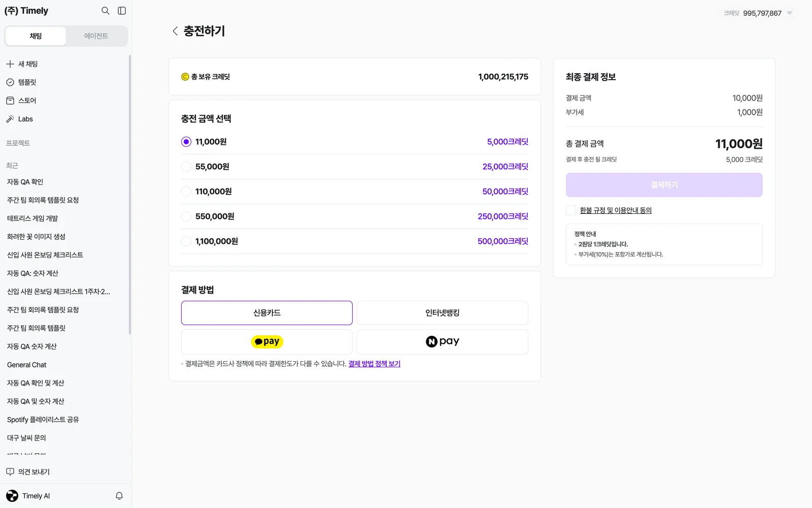Click the 결제하기 pay button
Image resolution: width=812 pixels, height=508 pixels.
664,185
